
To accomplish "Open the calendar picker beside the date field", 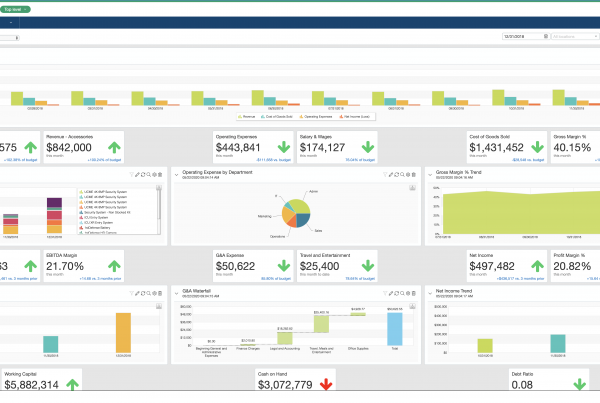I will click(x=545, y=36).
